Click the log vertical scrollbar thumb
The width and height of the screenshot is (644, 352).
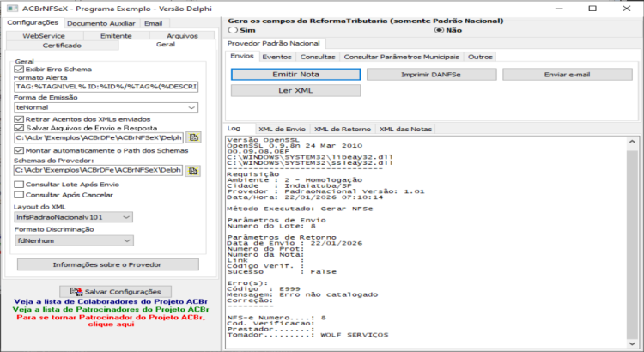(632, 244)
